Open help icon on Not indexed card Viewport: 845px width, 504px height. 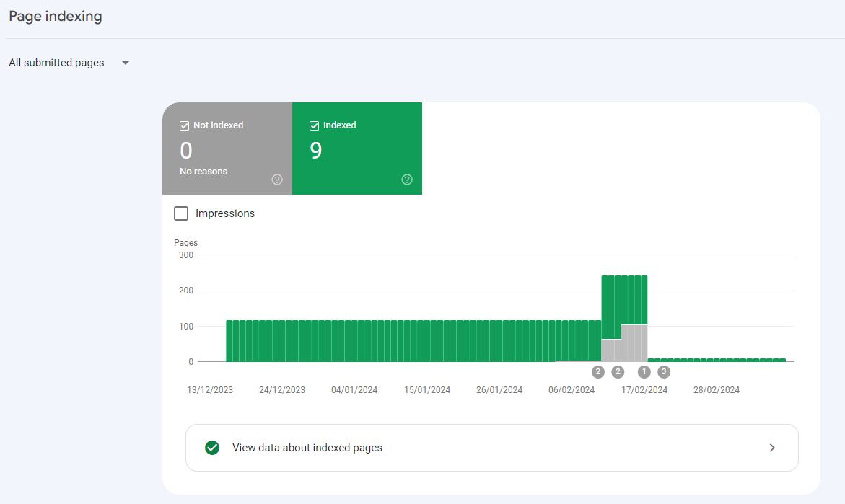tap(277, 180)
